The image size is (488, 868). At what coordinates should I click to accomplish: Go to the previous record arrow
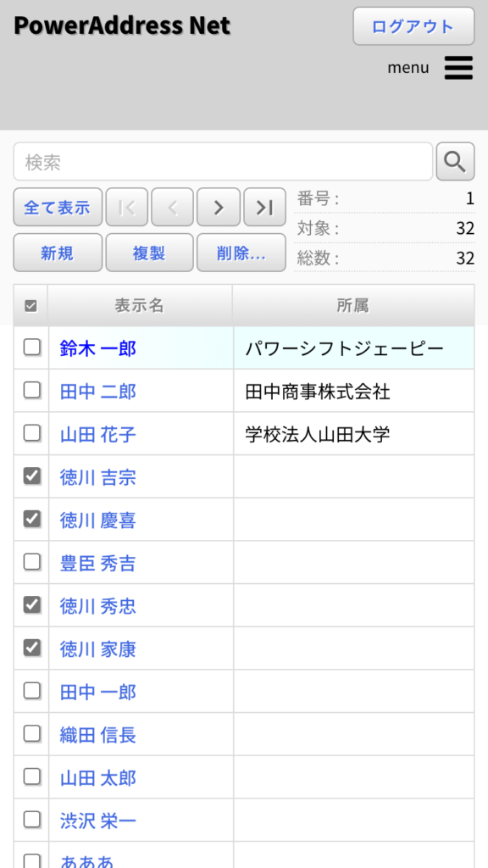coord(172,207)
